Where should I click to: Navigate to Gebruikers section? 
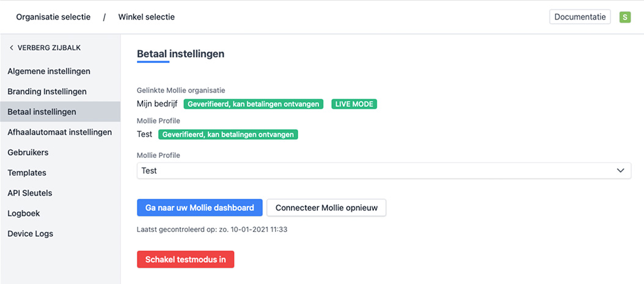coord(28,152)
